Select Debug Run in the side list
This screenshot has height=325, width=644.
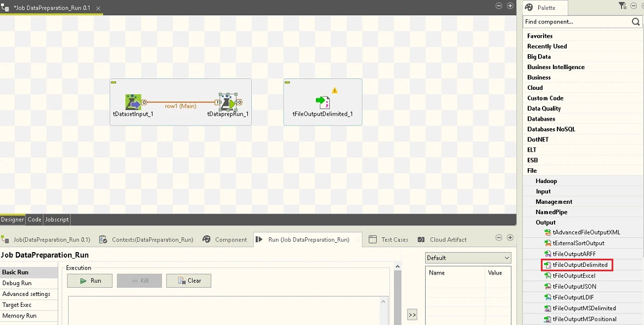point(17,283)
